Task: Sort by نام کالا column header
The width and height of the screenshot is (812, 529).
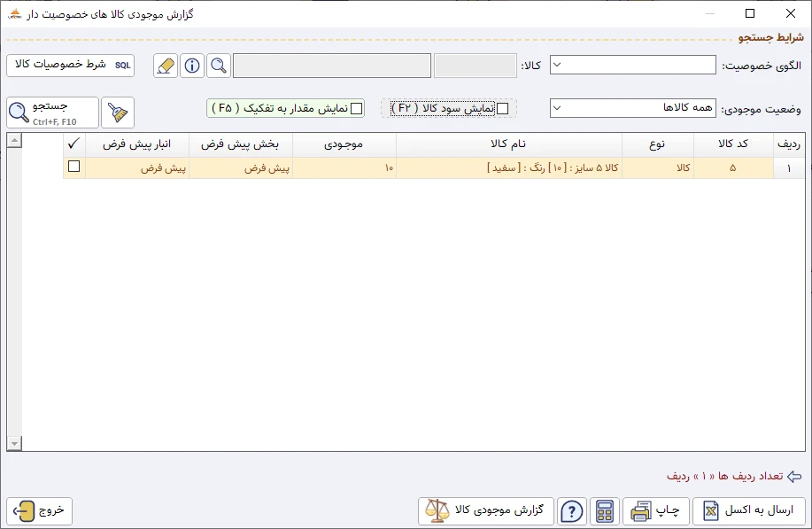Action: pyautogui.click(x=509, y=144)
